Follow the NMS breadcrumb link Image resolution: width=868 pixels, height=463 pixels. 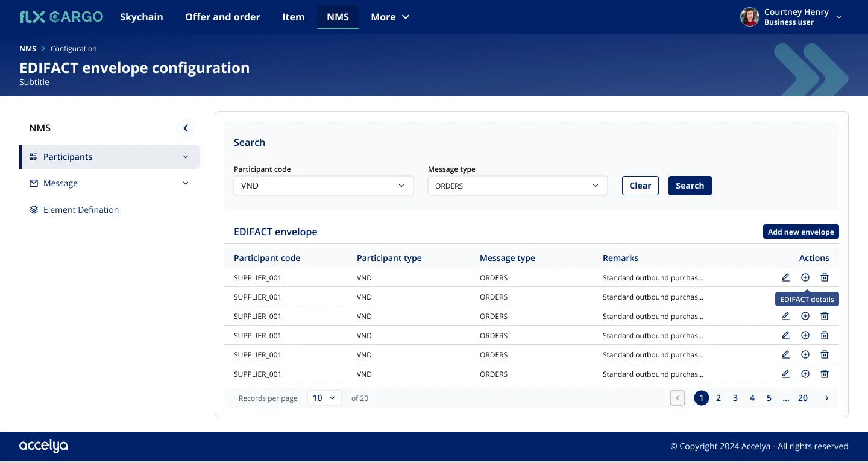[28, 49]
